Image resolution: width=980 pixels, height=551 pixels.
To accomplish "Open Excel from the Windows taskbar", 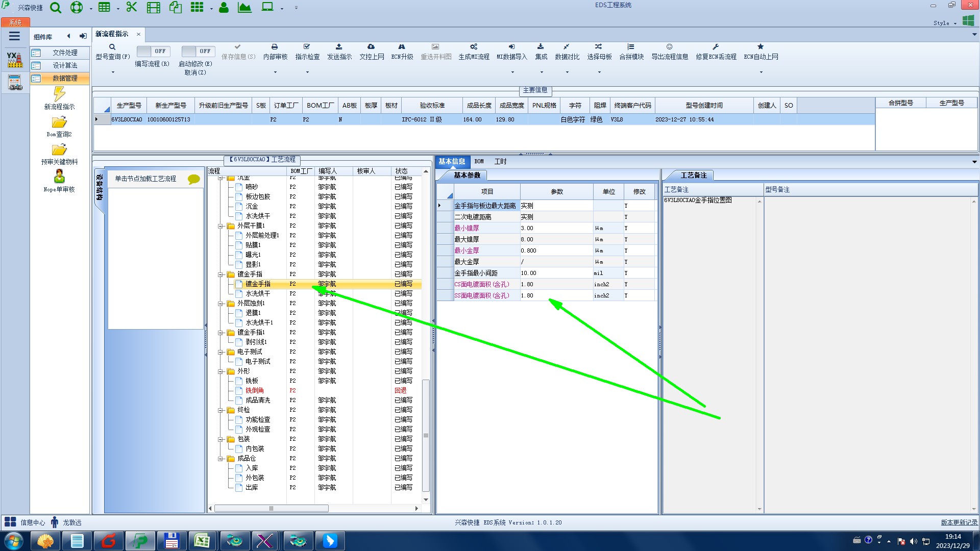I will click(202, 541).
